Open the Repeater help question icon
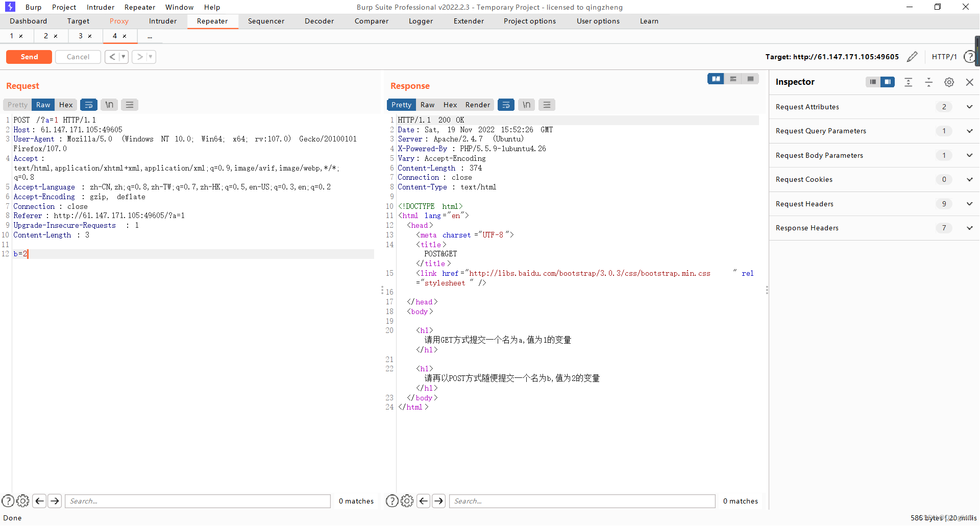 point(969,57)
